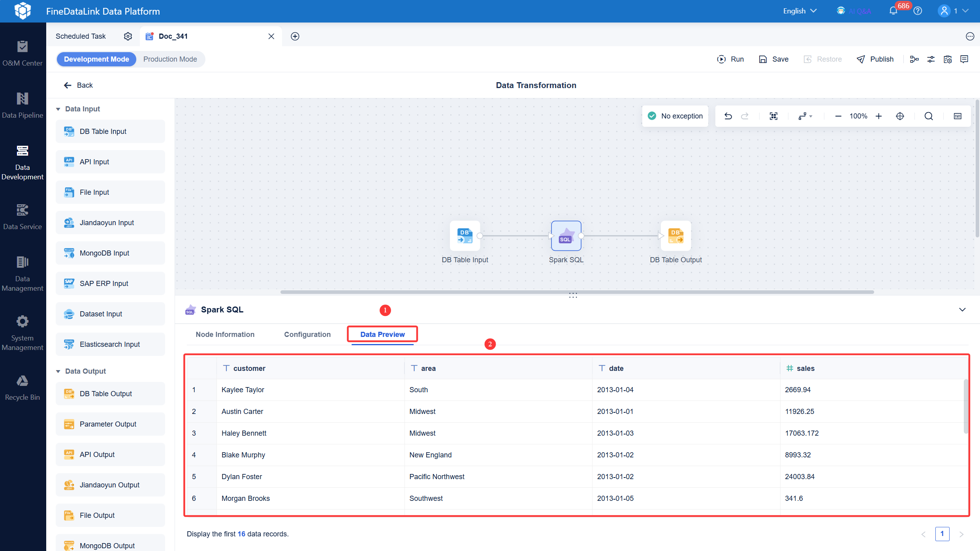Switch to the Scheduled Task tab

[81, 36]
